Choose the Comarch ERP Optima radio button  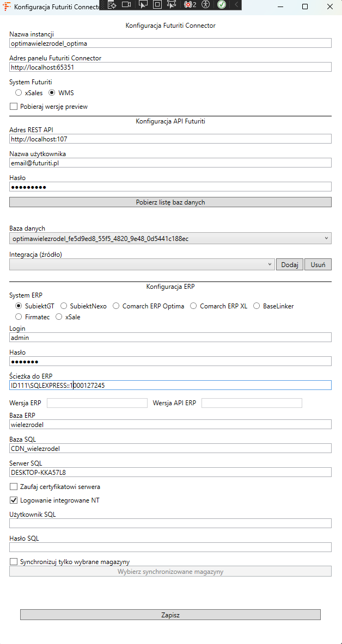point(148,306)
